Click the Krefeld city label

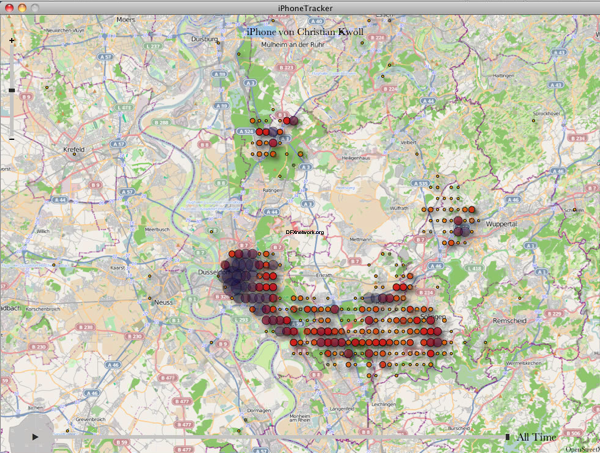coord(74,150)
